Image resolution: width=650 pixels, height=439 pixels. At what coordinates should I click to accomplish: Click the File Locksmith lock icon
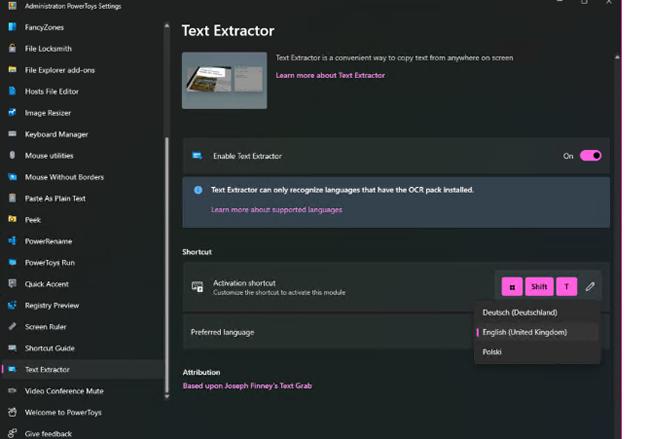pos(12,48)
